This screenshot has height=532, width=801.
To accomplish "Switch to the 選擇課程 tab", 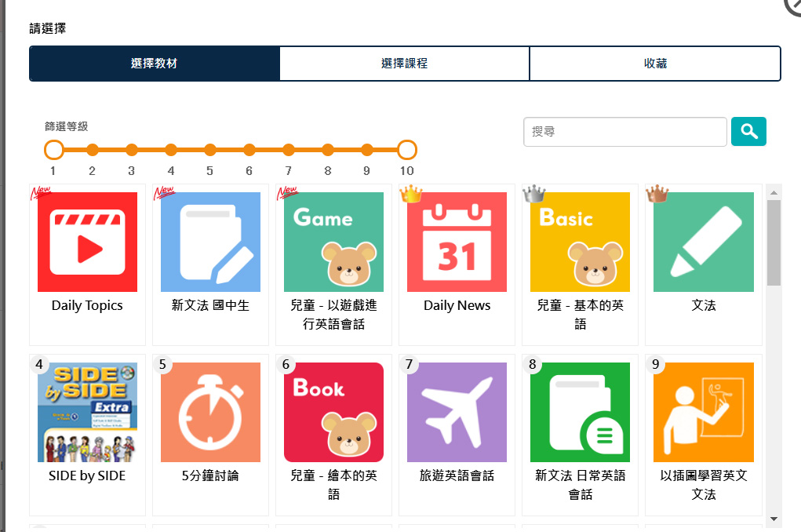I will tap(405, 64).
